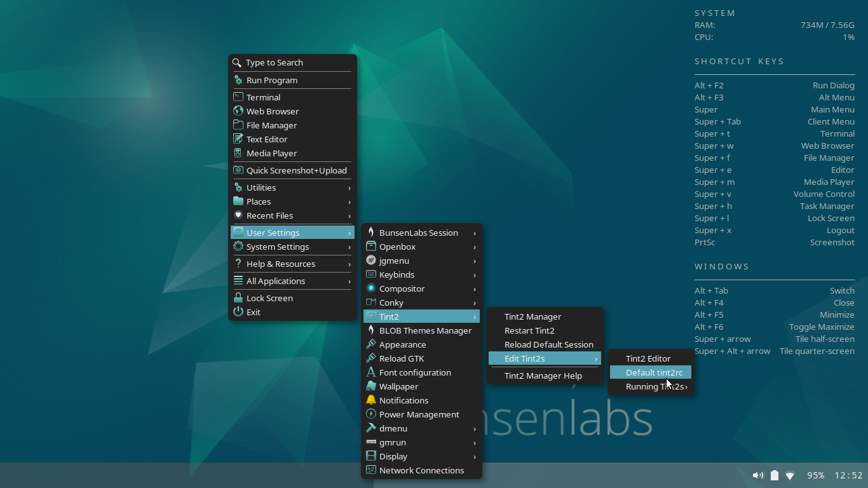Viewport: 868px width, 488px height.
Task: Click the volume speaker tray icon
Action: click(x=758, y=475)
